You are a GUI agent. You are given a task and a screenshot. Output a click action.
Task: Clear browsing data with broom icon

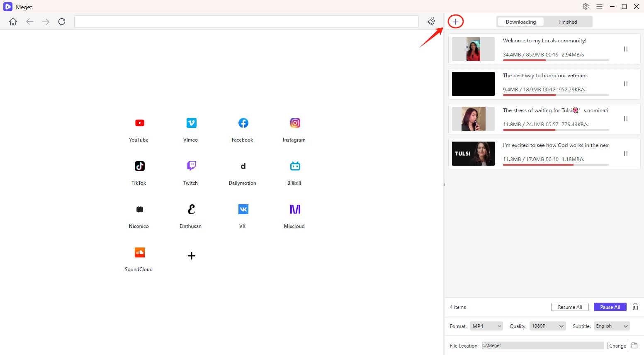pyautogui.click(x=431, y=22)
